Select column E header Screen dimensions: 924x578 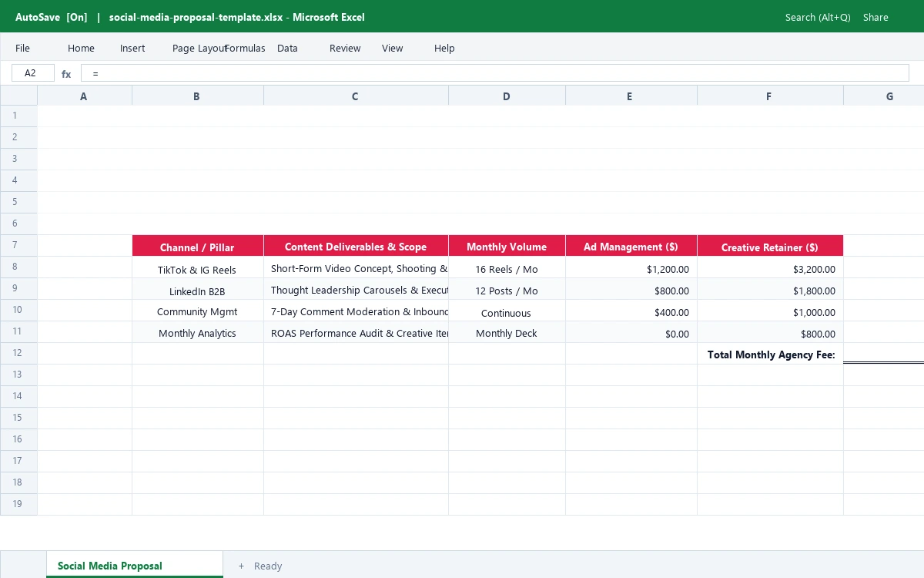click(x=631, y=96)
